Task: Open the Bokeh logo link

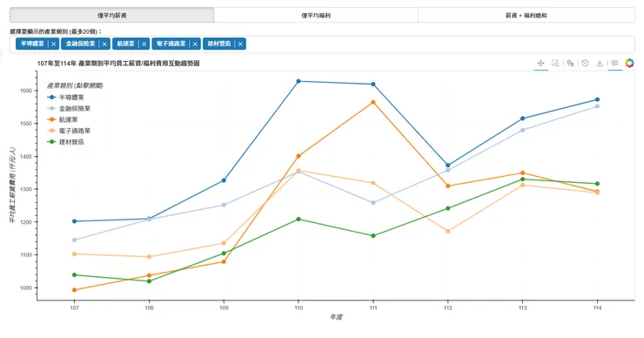Action: pos(629,63)
